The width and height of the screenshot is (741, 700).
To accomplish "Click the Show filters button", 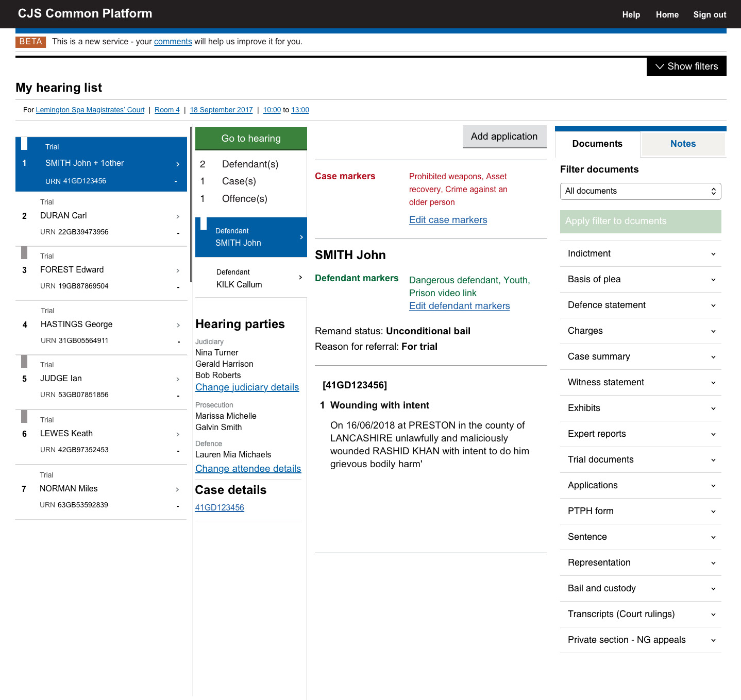I will tap(686, 66).
